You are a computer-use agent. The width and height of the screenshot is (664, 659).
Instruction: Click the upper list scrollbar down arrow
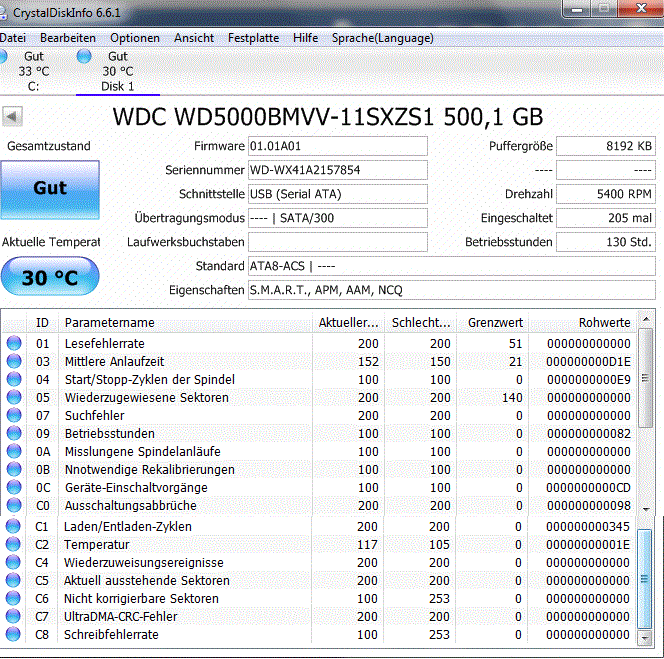(x=646, y=509)
